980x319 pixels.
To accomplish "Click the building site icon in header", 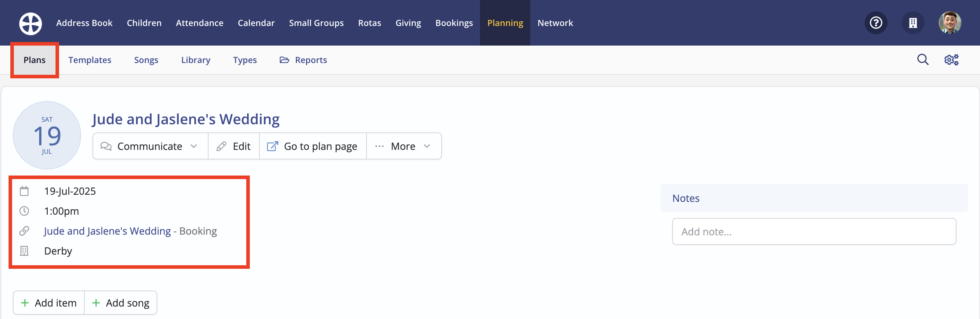I will pos(913,23).
